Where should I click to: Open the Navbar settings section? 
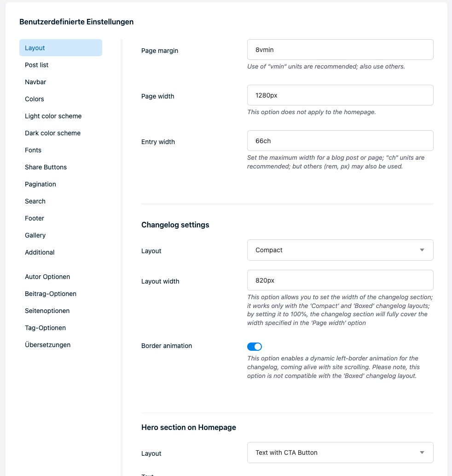(x=35, y=82)
